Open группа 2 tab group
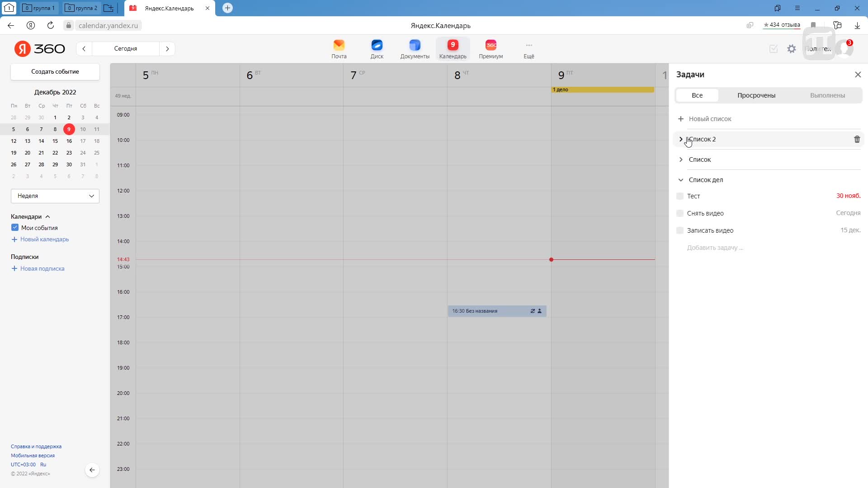This screenshot has width=868, height=488. point(81,8)
